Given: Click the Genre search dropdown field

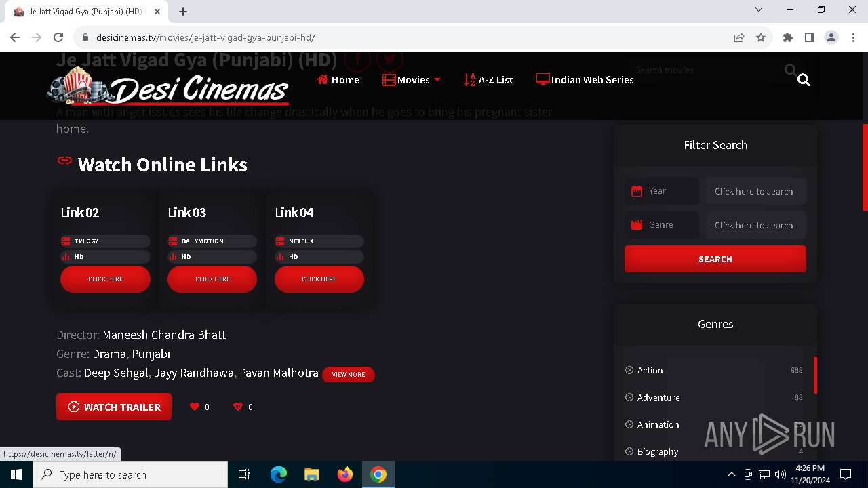Looking at the screenshot, I should [x=756, y=225].
